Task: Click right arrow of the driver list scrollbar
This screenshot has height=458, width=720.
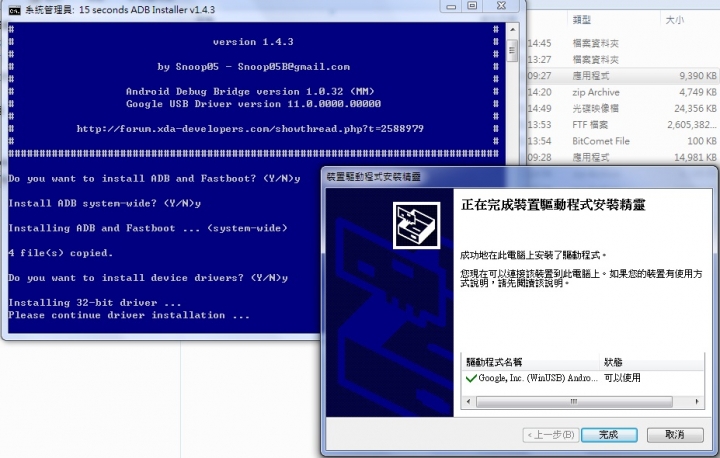Action: coord(697,401)
